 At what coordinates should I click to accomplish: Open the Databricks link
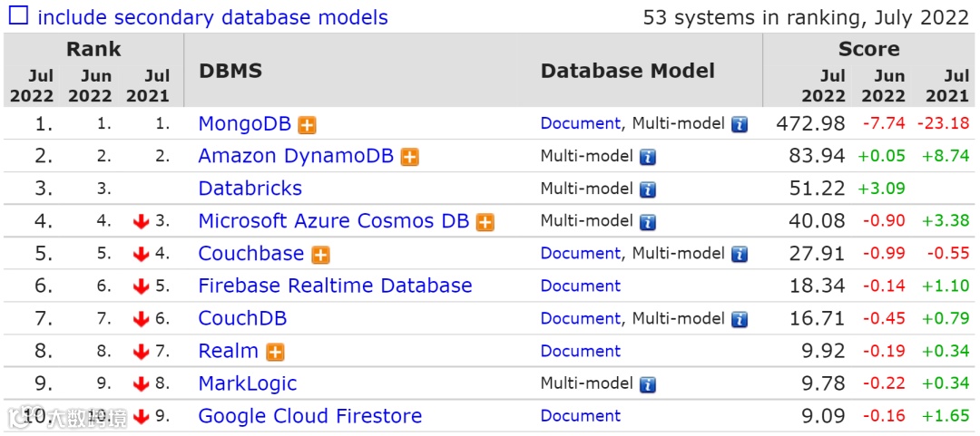pyautogui.click(x=250, y=189)
